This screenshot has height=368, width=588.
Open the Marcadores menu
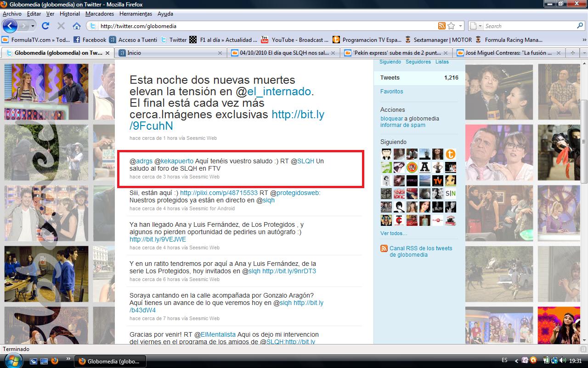(x=99, y=14)
